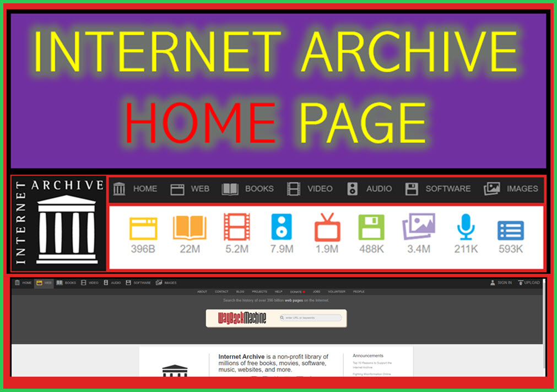Open AUDIO in the small page's top menu

click(x=112, y=282)
